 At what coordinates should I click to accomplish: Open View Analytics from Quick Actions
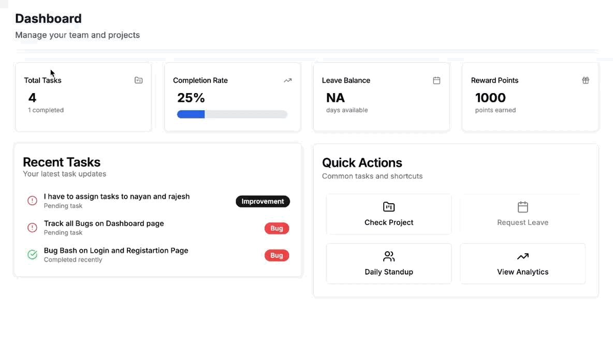pyautogui.click(x=522, y=264)
